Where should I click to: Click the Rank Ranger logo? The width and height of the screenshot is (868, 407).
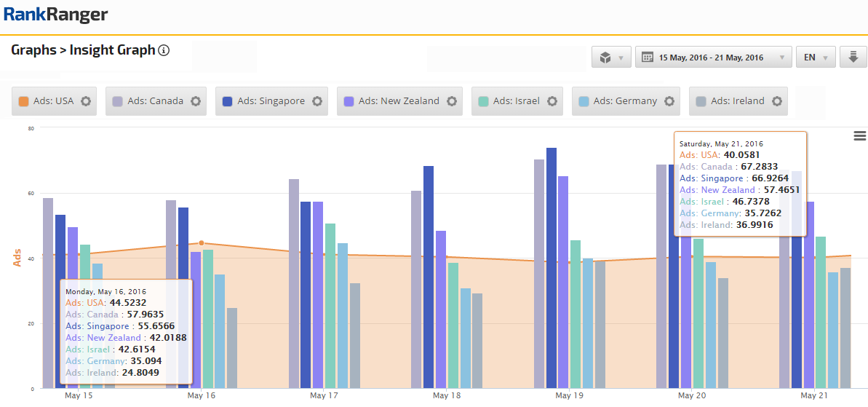coord(56,14)
